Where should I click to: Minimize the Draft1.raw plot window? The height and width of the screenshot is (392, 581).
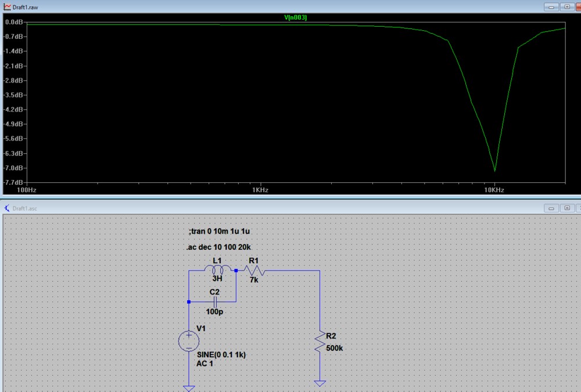(x=551, y=6)
